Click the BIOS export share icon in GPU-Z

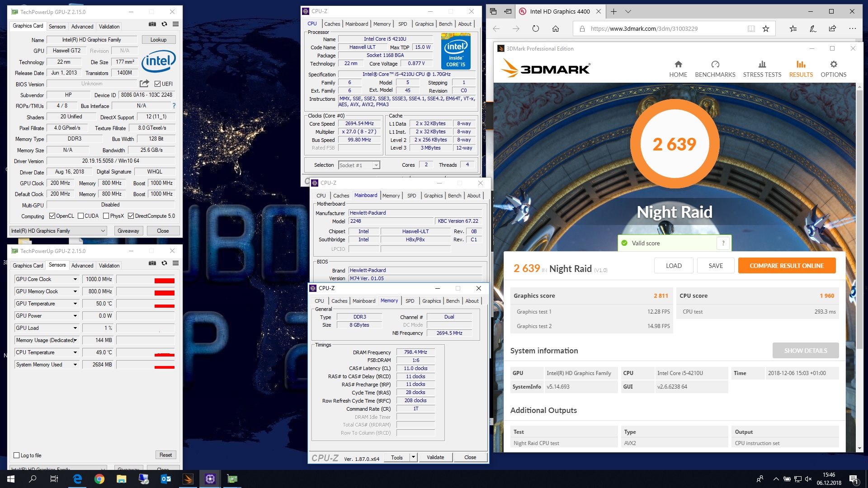click(x=144, y=84)
